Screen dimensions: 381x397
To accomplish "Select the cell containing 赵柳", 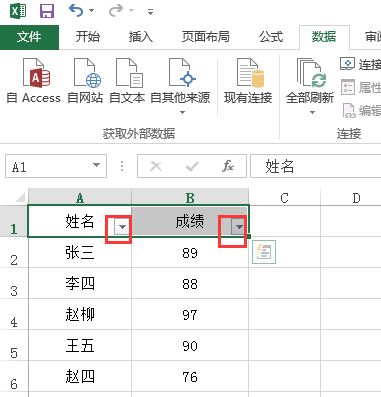I will (80, 314).
